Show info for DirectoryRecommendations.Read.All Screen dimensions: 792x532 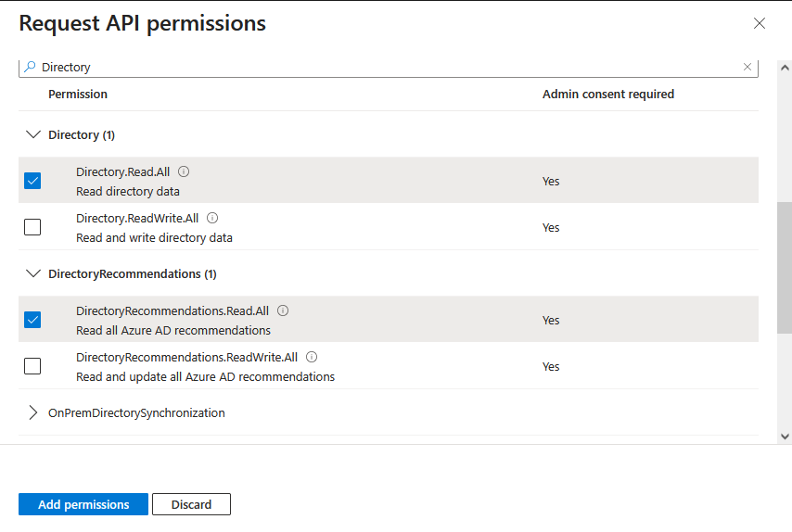[x=283, y=310]
